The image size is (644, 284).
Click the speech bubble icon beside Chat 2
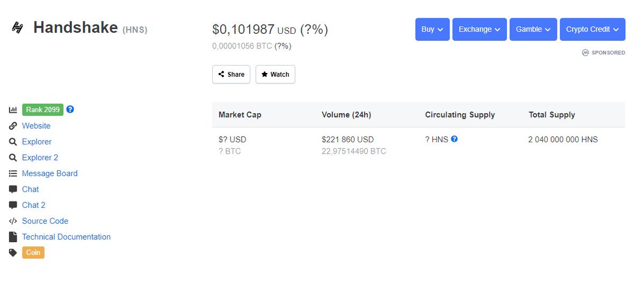click(x=13, y=205)
